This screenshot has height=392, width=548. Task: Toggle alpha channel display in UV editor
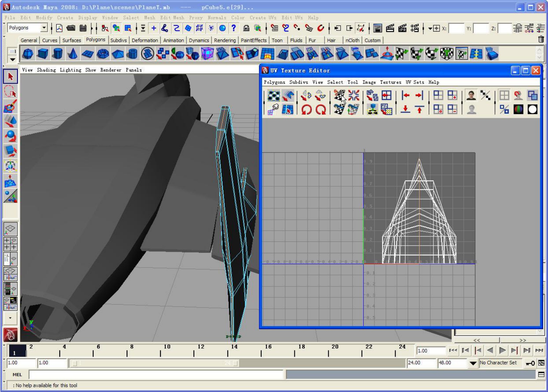click(x=532, y=110)
